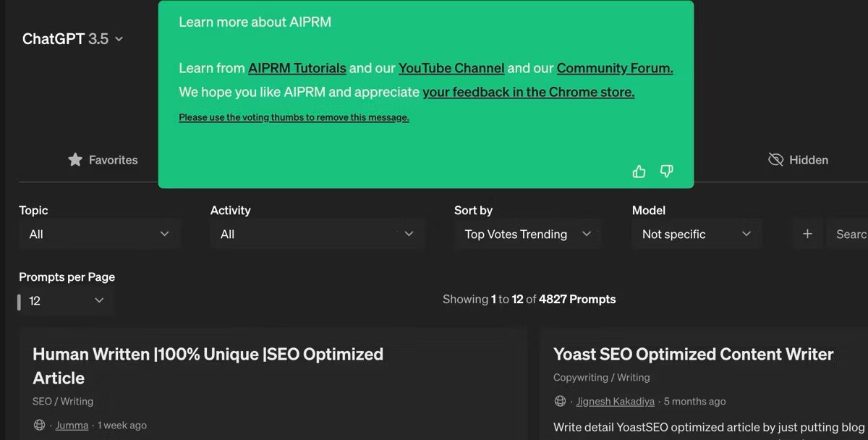Image resolution: width=868 pixels, height=440 pixels.
Task: Click the thumbs down voting icon
Action: coord(667,172)
